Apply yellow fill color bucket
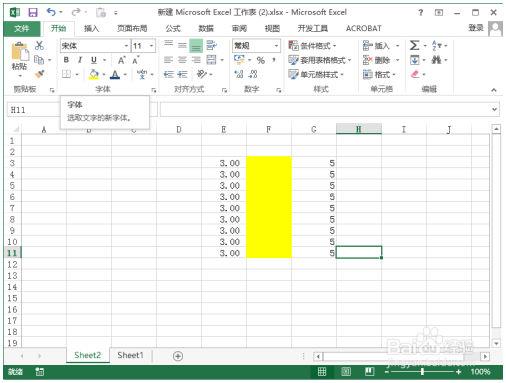Screen dimensions: 506x383 point(94,74)
